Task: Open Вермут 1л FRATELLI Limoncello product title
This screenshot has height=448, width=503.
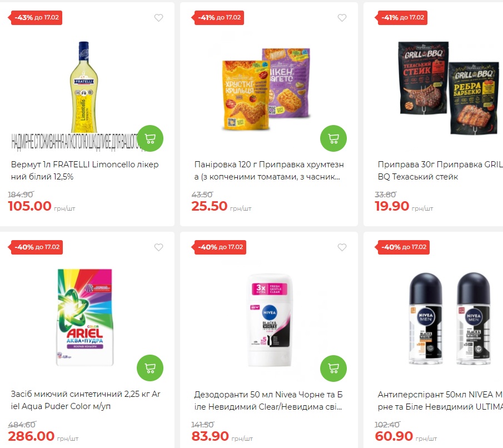Action: 84,171
